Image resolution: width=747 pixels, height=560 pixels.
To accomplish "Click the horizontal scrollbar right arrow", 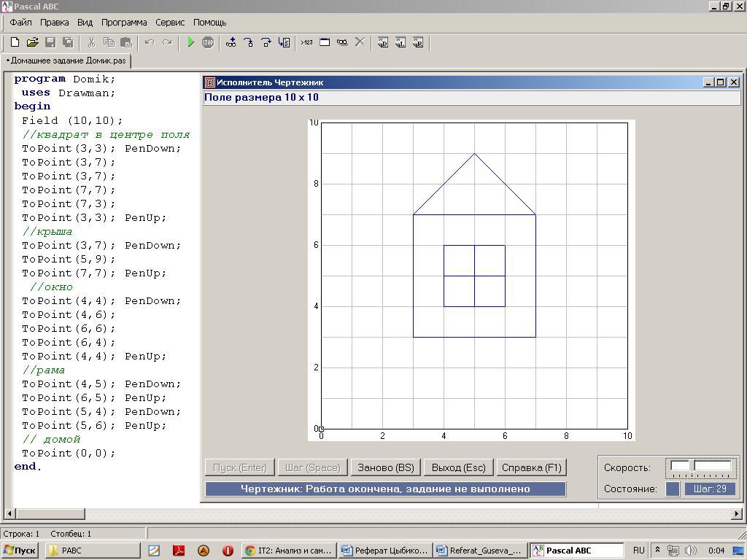I will (x=737, y=514).
